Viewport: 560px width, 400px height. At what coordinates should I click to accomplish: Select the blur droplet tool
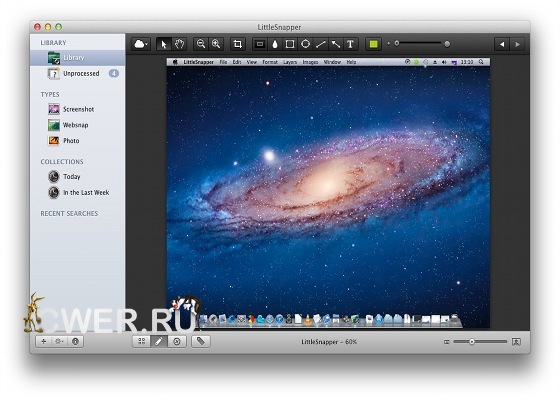tap(275, 44)
